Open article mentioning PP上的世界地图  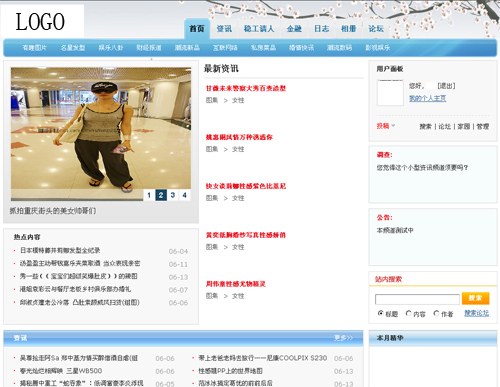[x=231, y=371]
